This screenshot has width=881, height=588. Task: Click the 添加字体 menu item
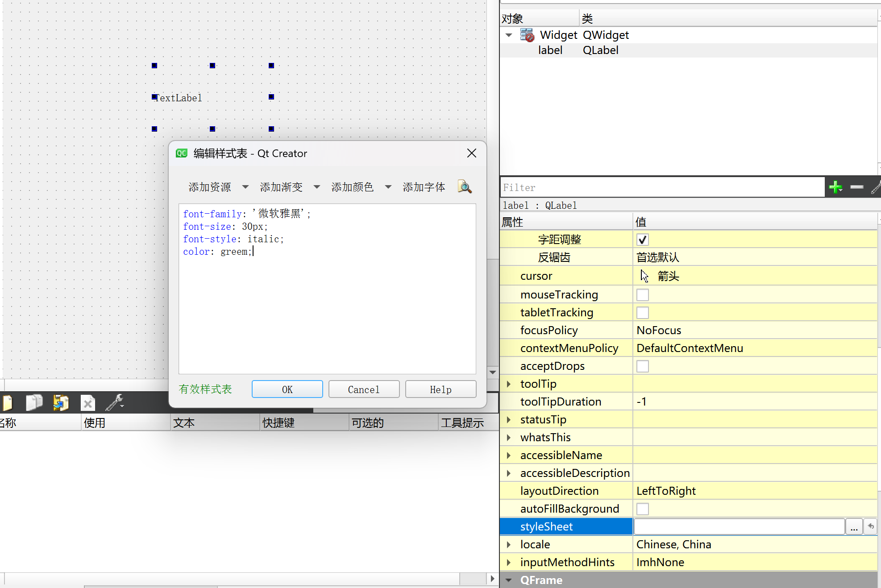(424, 187)
